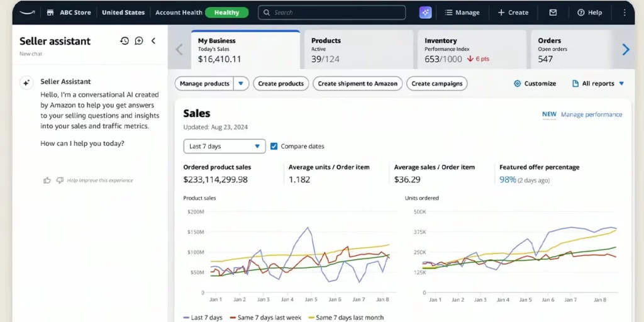This screenshot has height=322, width=644.
Task: Open the purple AI assistant sparkle icon
Action: [x=426, y=13]
